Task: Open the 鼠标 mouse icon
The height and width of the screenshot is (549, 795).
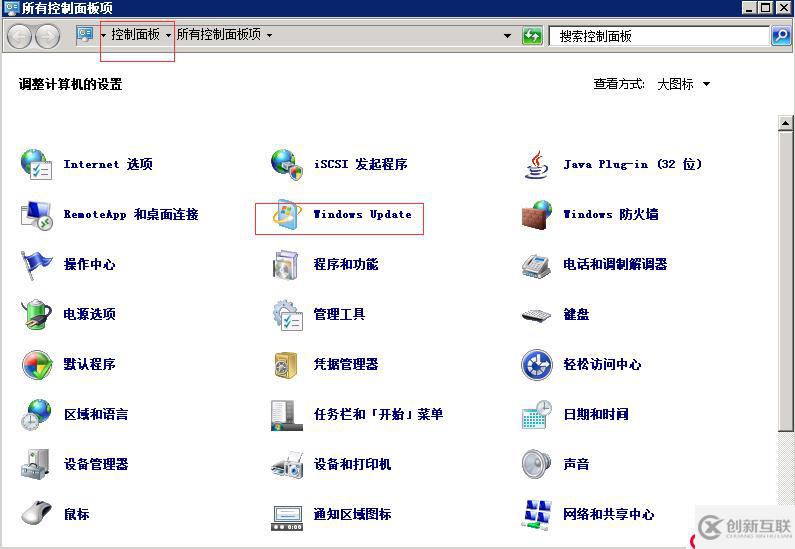Action: (x=37, y=513)
